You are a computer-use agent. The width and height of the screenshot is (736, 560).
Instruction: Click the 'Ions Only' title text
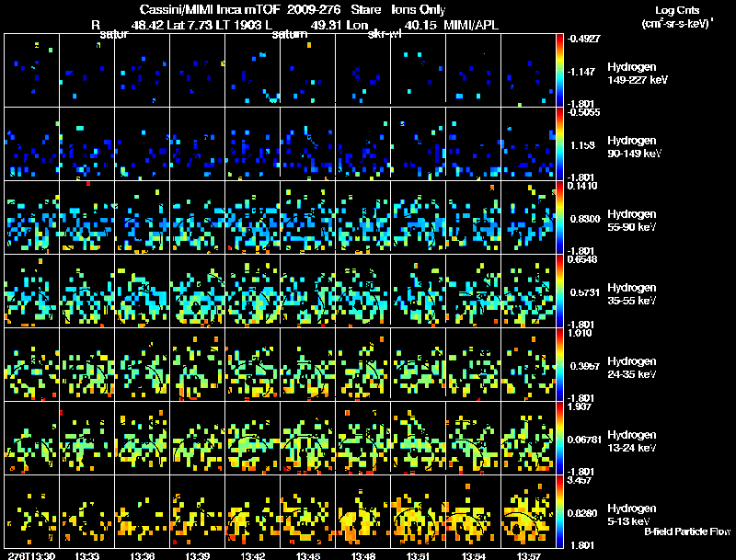(419, 9)
